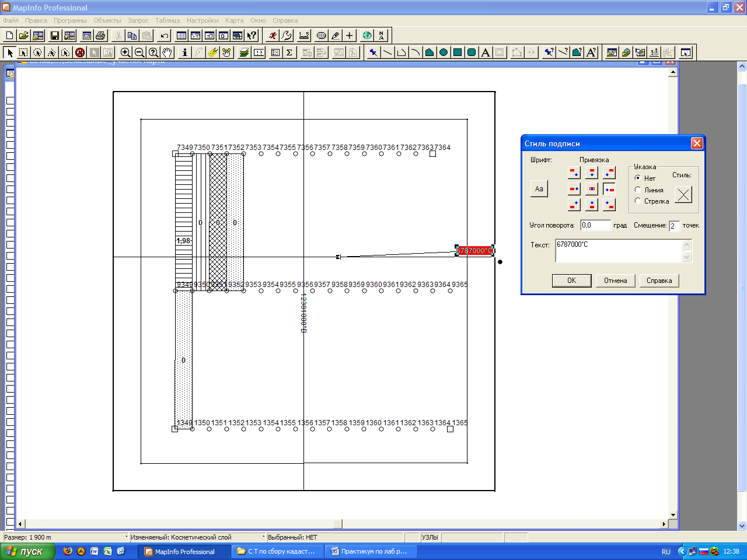Unselect all with the red crossed-circle icon
This screenshot has width=747, height=560.
coord(80,52)
